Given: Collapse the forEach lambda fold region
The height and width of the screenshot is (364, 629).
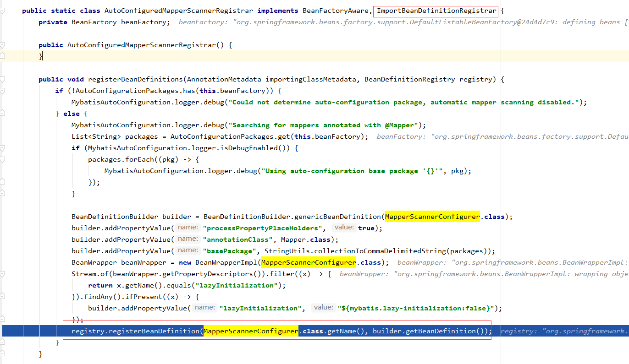Looking at the screenshot, I should click(x=3, y=159).
